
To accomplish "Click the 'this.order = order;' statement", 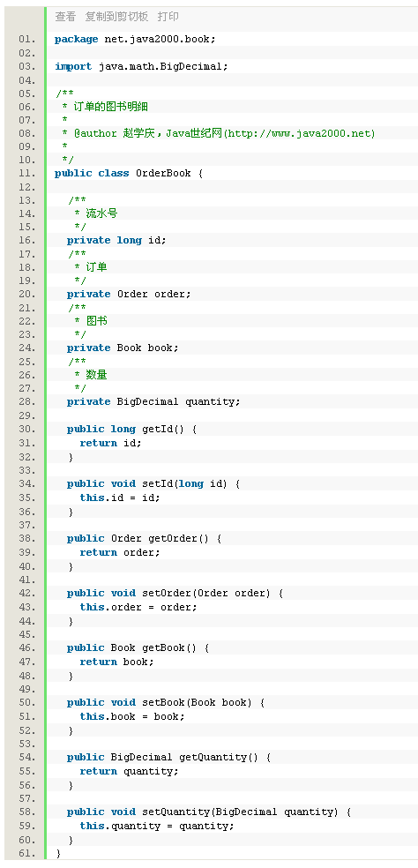I will point(138,607).
